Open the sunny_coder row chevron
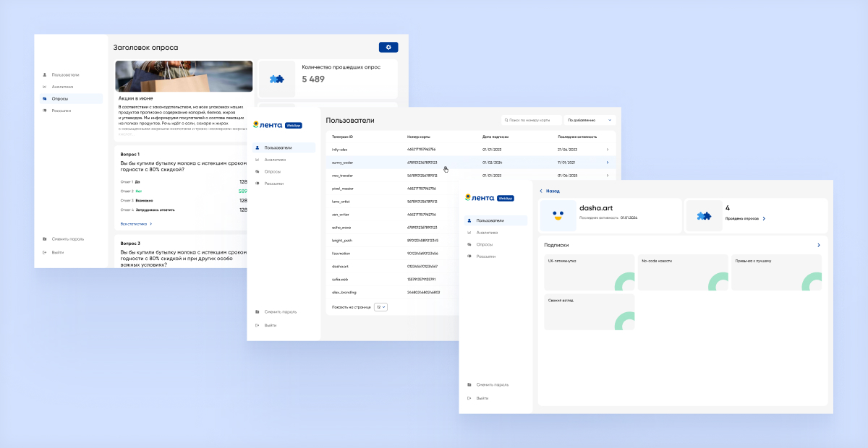 click(x=607, y=163)
